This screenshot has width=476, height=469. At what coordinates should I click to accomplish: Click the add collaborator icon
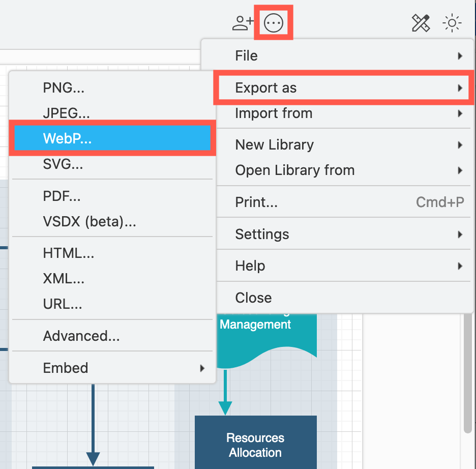tap(243, 22)
